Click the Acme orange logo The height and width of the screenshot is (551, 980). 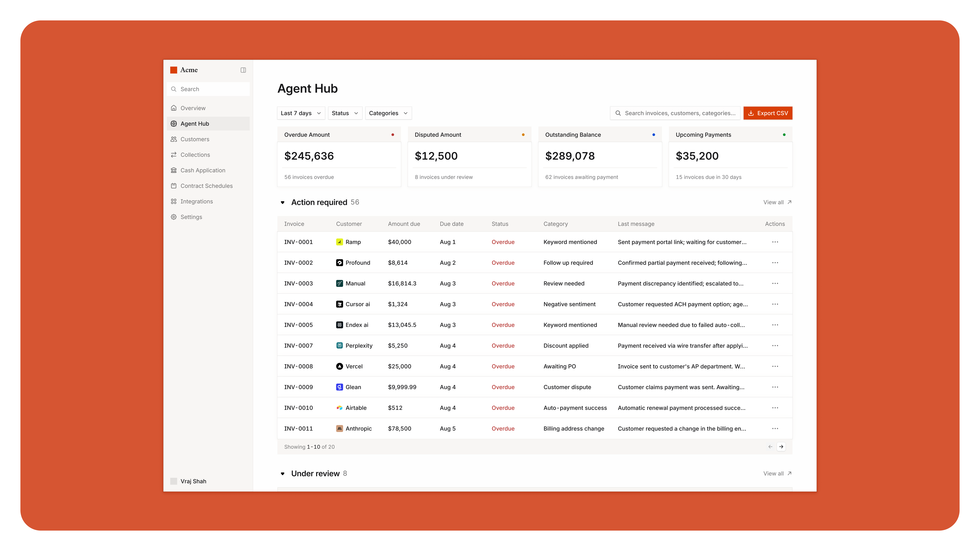[x=174, y=70]
